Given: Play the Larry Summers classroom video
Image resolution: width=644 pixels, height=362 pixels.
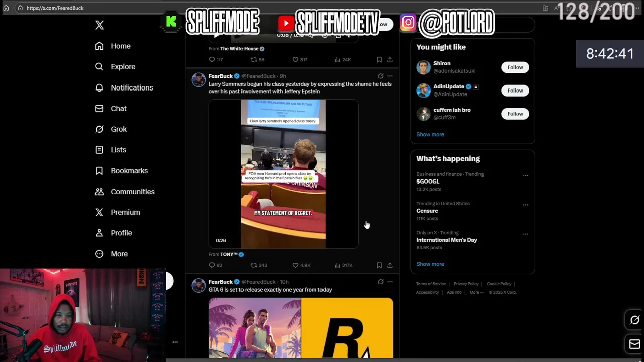Looking at the screenshot, I should (x=283, y=174).
